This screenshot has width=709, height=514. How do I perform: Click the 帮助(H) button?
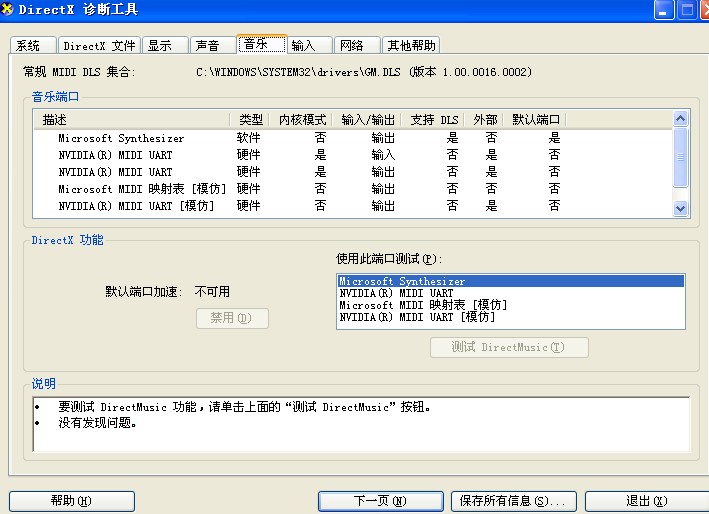click(x=72, y=501)
